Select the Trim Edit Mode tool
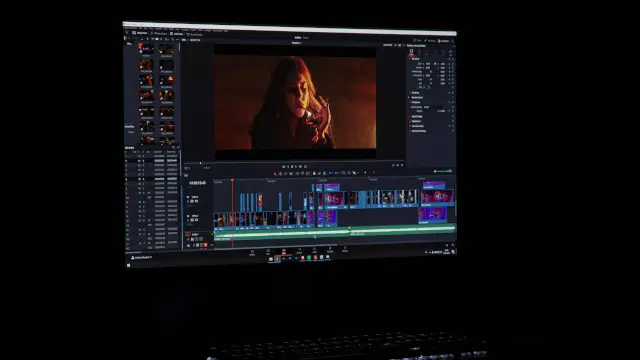This screenshot has height=360, width=640. (x=280, y=173)
